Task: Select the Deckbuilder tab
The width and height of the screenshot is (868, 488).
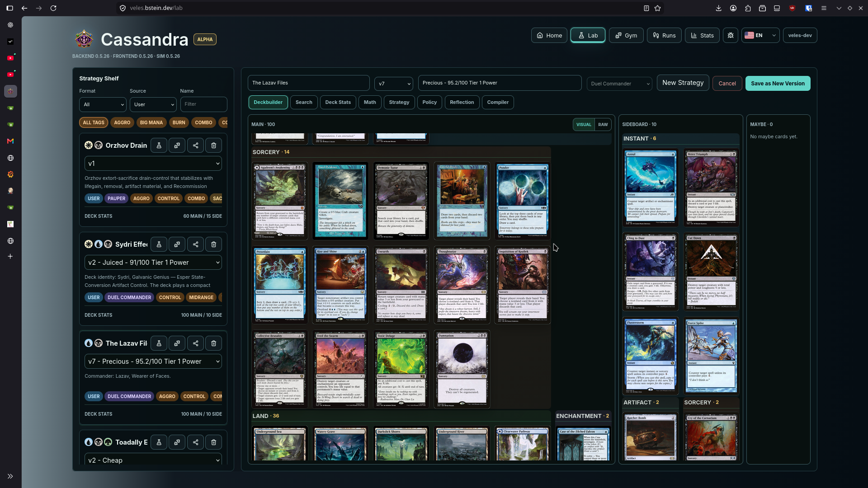Action: [x=268, y=102]
